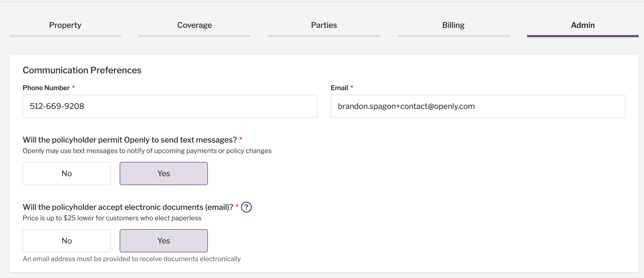Click the Admin tab
644x278 pixels.
[583, 25]
